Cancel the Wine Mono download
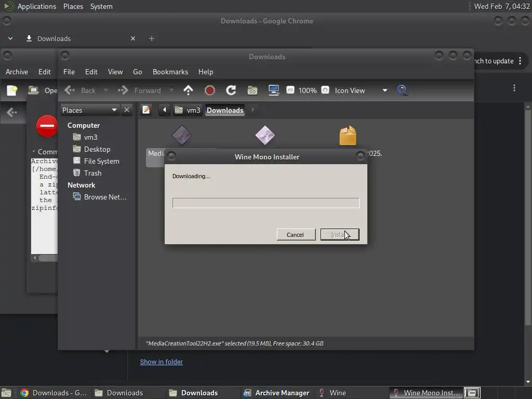Image resolution: width=532 pixels, height=399 pixels. click(296, 234)
